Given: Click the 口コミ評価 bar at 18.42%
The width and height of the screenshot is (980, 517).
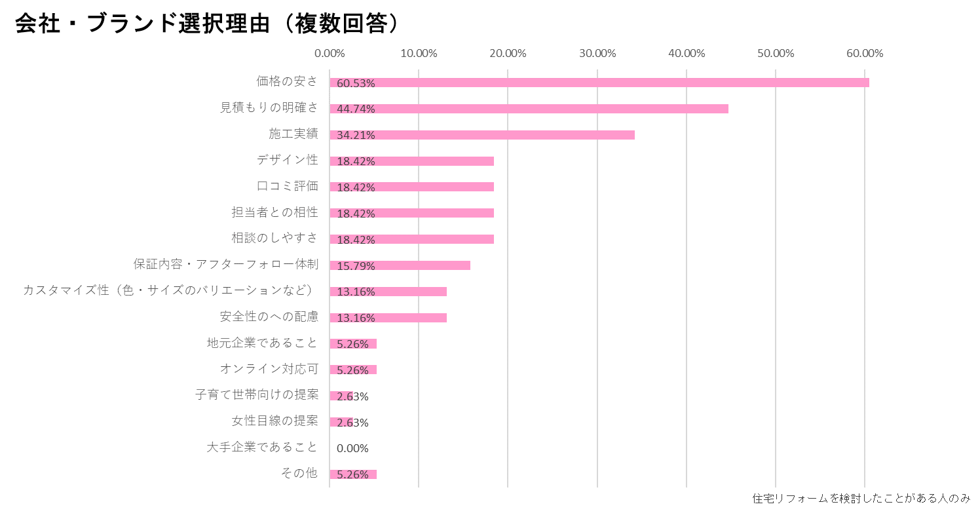Looking at the screenshot, I should pyautogui.click(x=411, y=187).
